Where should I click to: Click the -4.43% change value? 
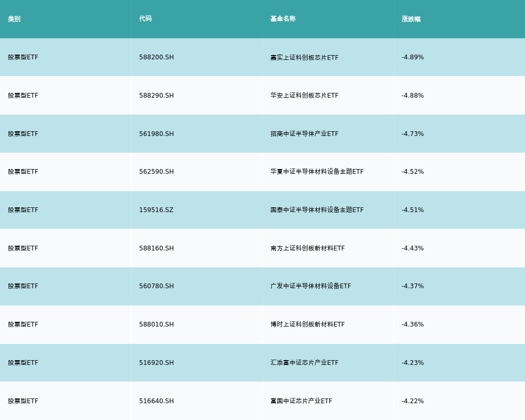[413, 248]
